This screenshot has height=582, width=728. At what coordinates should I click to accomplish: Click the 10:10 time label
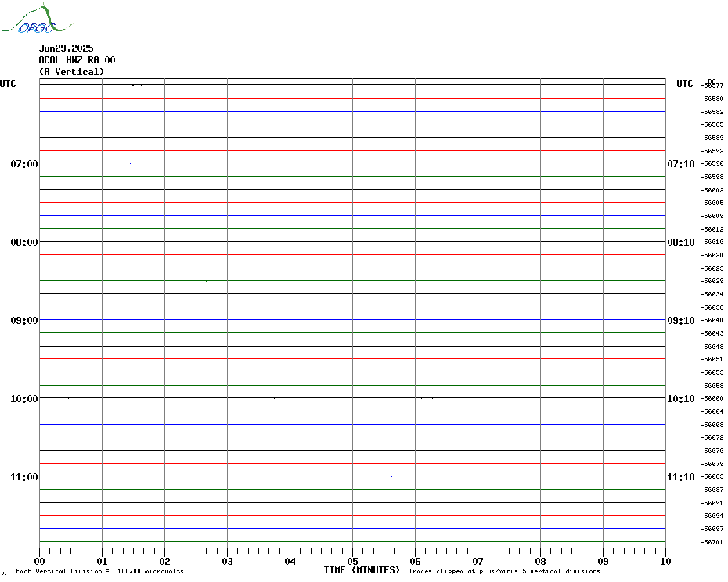click(681, 399)
